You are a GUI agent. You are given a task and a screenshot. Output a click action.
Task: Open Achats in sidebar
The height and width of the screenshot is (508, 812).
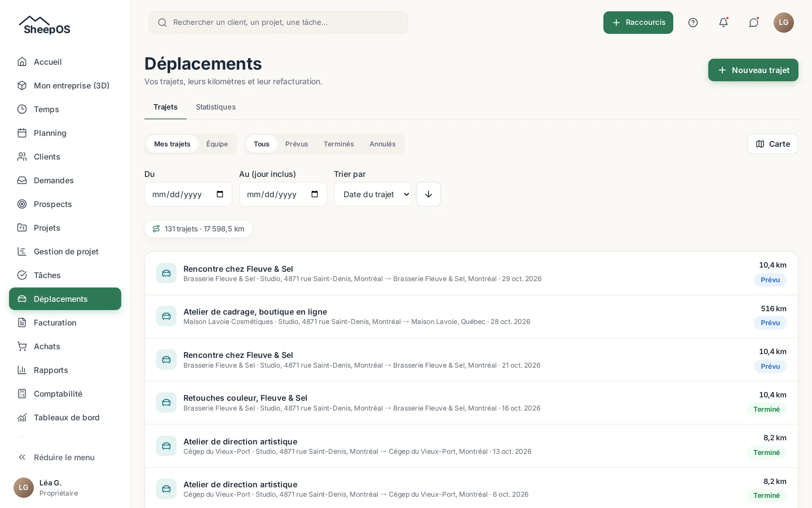coord(65,346)
